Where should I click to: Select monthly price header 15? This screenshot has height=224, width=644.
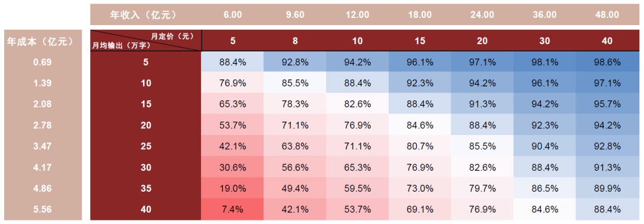tap(420, 41)
